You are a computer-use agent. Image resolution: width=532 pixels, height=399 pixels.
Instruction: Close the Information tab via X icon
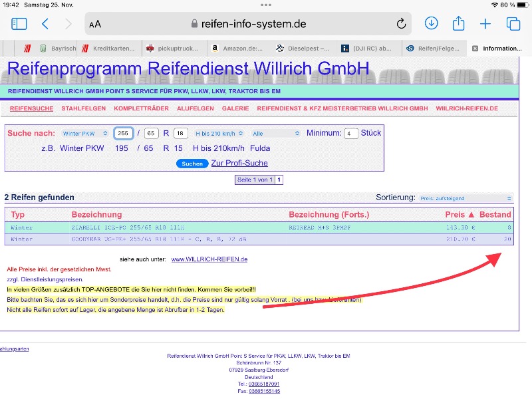tap(475, 49)
